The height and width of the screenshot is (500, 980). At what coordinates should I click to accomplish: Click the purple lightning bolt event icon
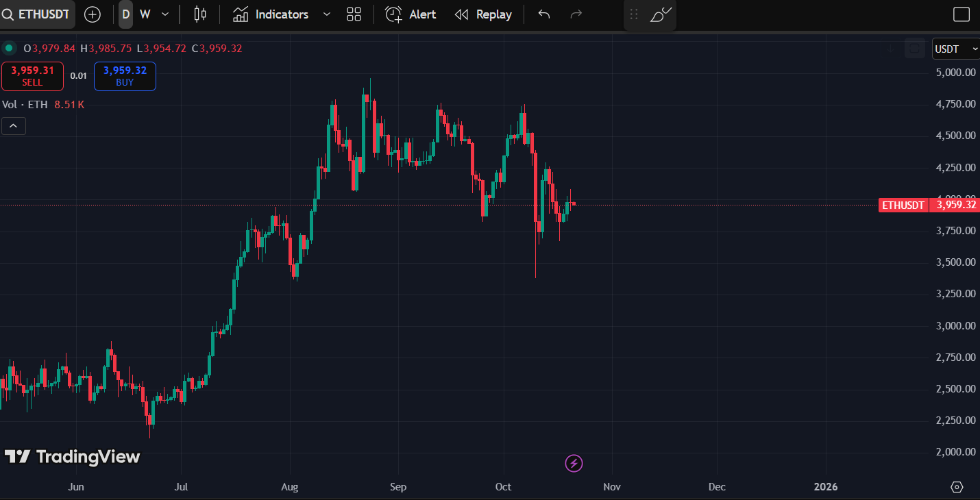[x=574, y=464]
